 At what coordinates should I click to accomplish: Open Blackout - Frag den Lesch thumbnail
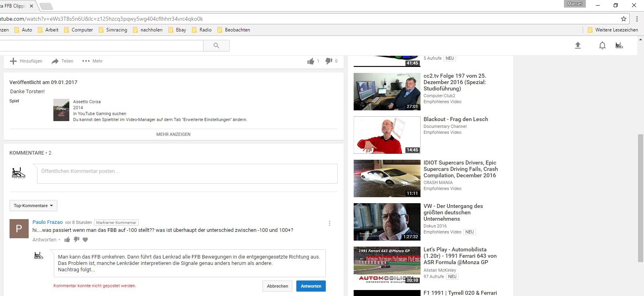coord(387,135)
